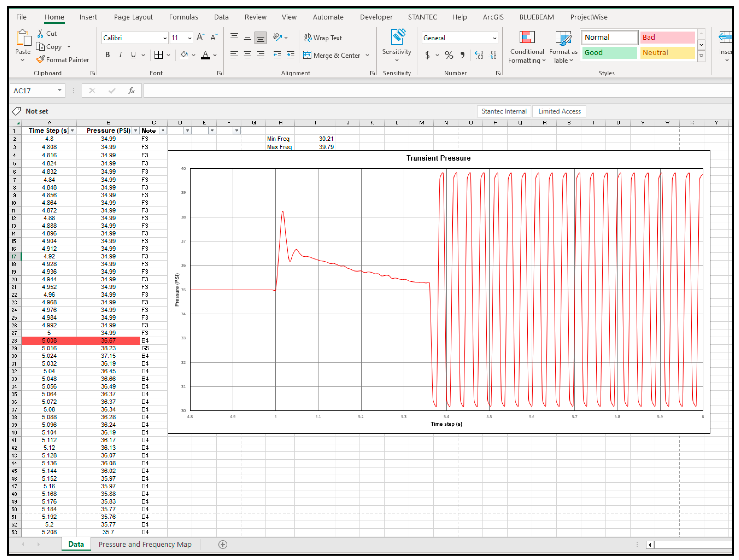Click Increase Font Size icon
739x560 pixels.
pyautogui.click(x=200, y=37)
